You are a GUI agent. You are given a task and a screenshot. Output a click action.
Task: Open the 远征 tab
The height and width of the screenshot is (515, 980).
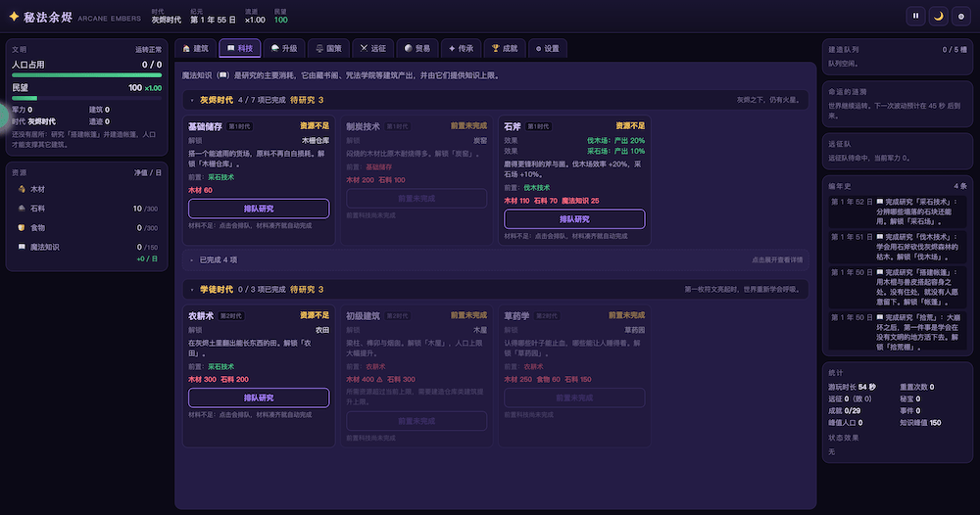pyautogui.click(x=373, y=48)
